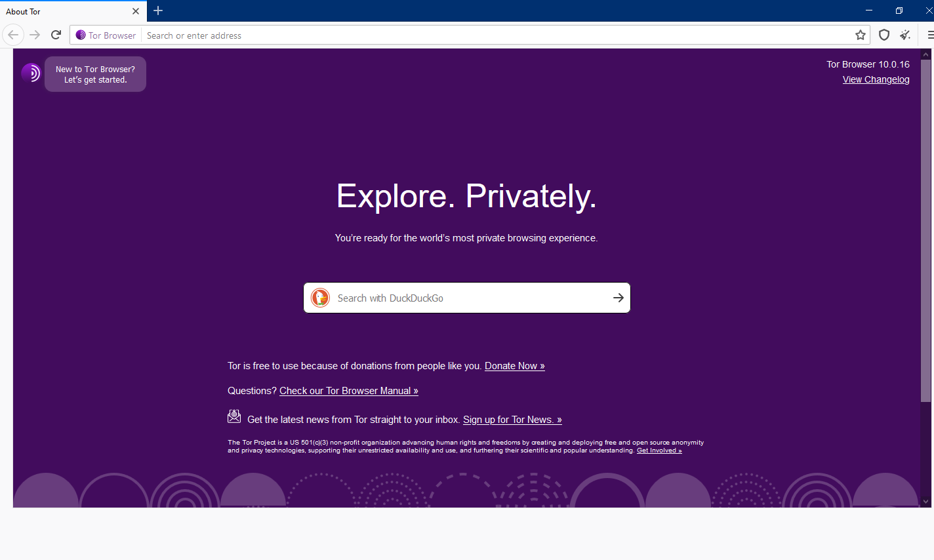Open a new tab with plus button
934x560 pixels.
pyautogui.click(x=158, y=10)
